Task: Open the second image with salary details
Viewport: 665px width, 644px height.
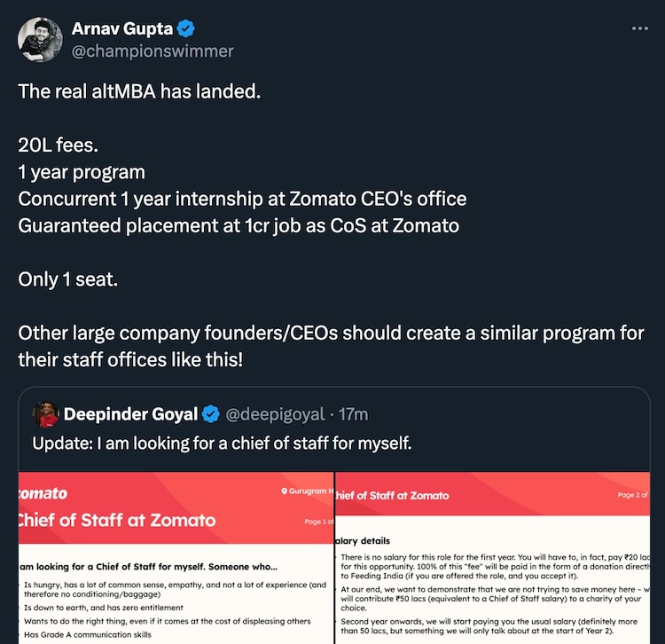Action: pos(492,557)
